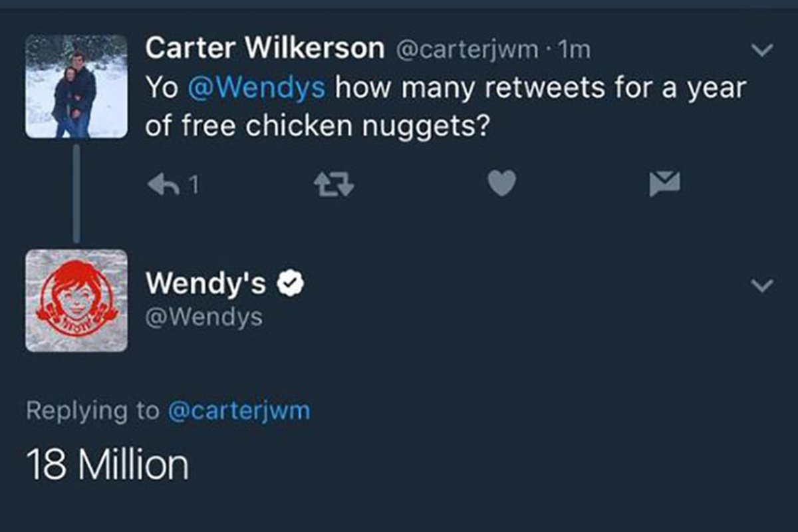The width and height of the screenshot is (798, 532).
Task: Select the 18 Million reply text
Action: click(x=108, y=465)
